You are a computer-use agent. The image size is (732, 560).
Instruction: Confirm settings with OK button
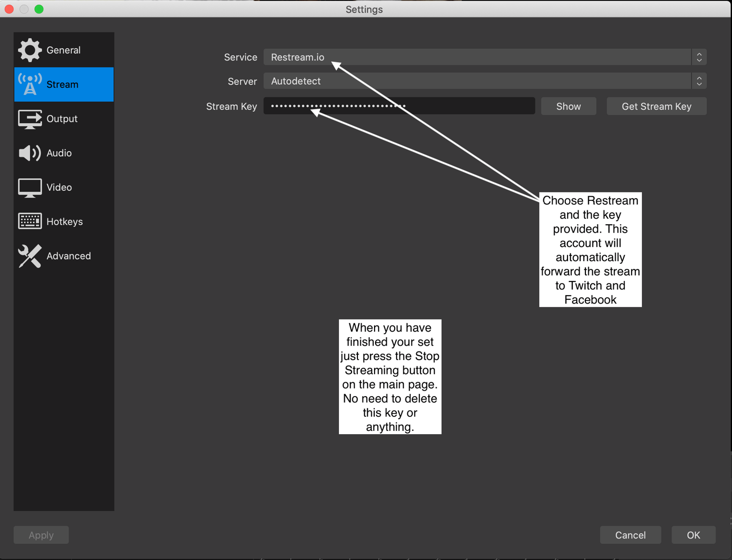coord(693,535)
